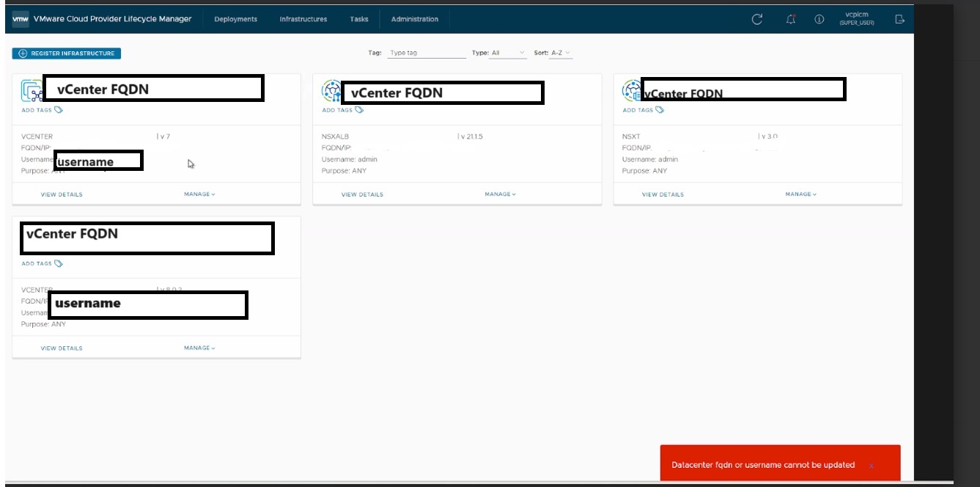Expand Manage on the NSXALB card

500,194
